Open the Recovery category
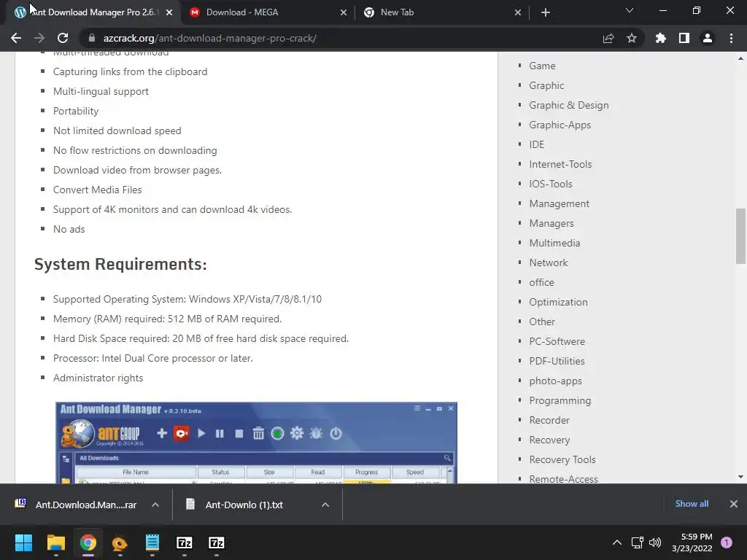Image resolution: width=747 pixels, height=560 pixels. pyautogui.click(x=549, y=440)
